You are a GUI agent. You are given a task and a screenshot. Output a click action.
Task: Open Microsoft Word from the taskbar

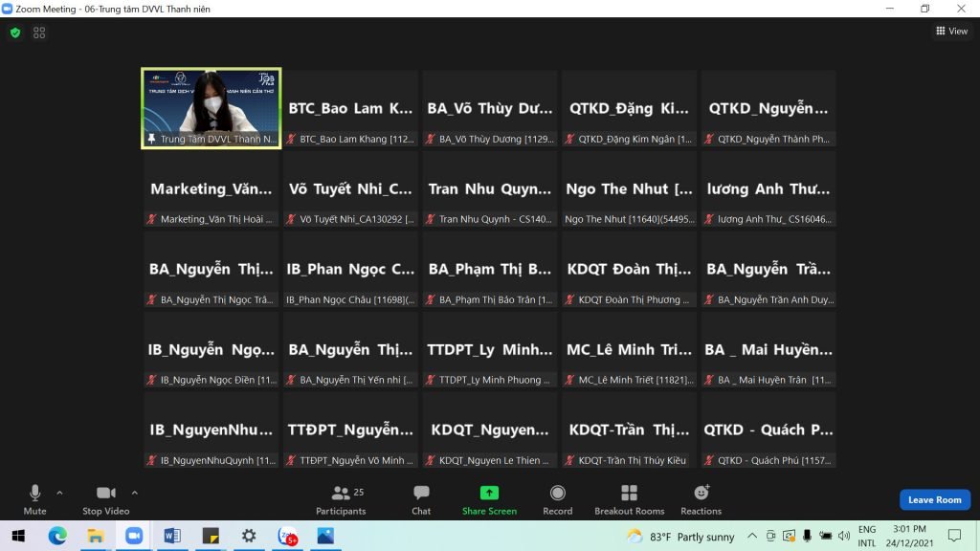pyautogui.click(x=172, y=536)
